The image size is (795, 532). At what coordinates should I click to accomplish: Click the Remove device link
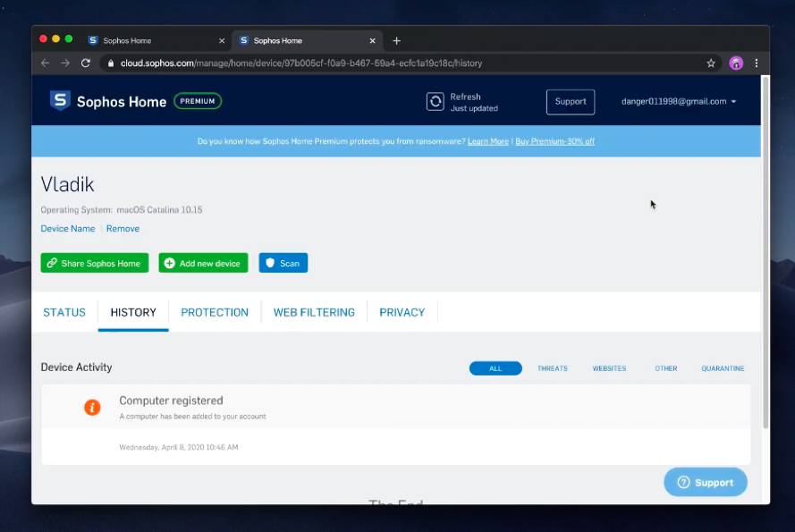coord(123,229)
